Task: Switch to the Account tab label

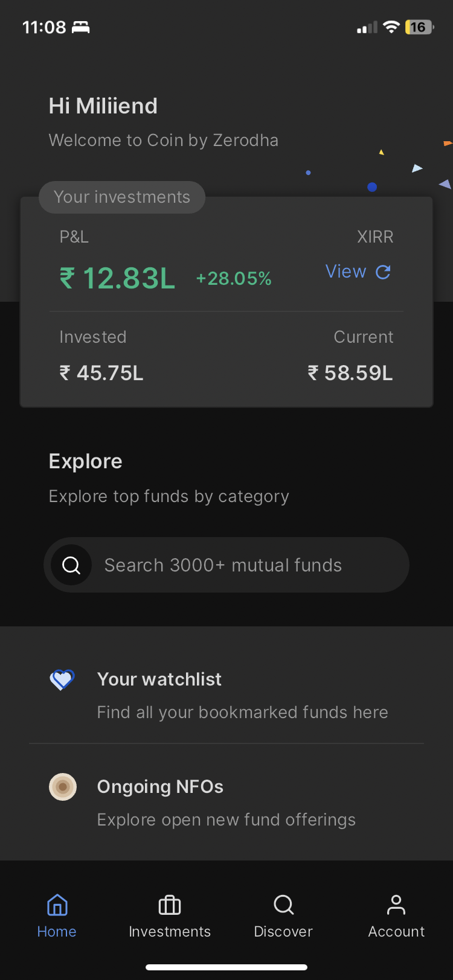Action: pyautogui.click(x=396, y=932)
